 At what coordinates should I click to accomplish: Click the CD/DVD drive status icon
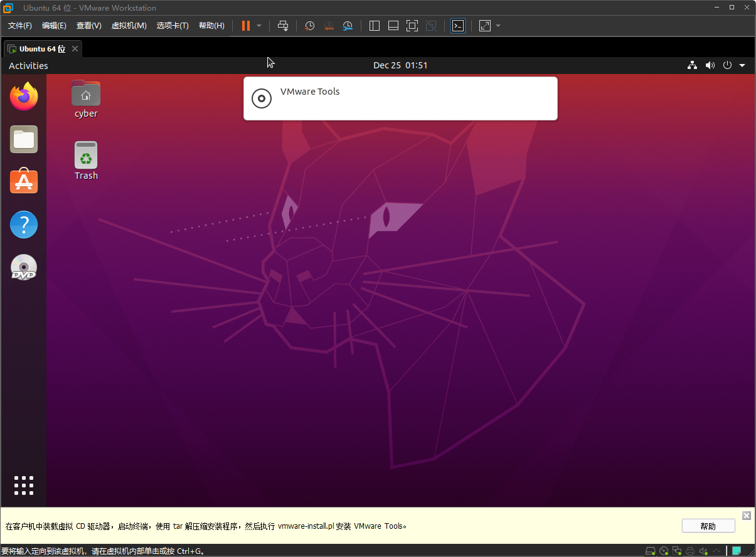pyautogui.click(x=664, y=551)
